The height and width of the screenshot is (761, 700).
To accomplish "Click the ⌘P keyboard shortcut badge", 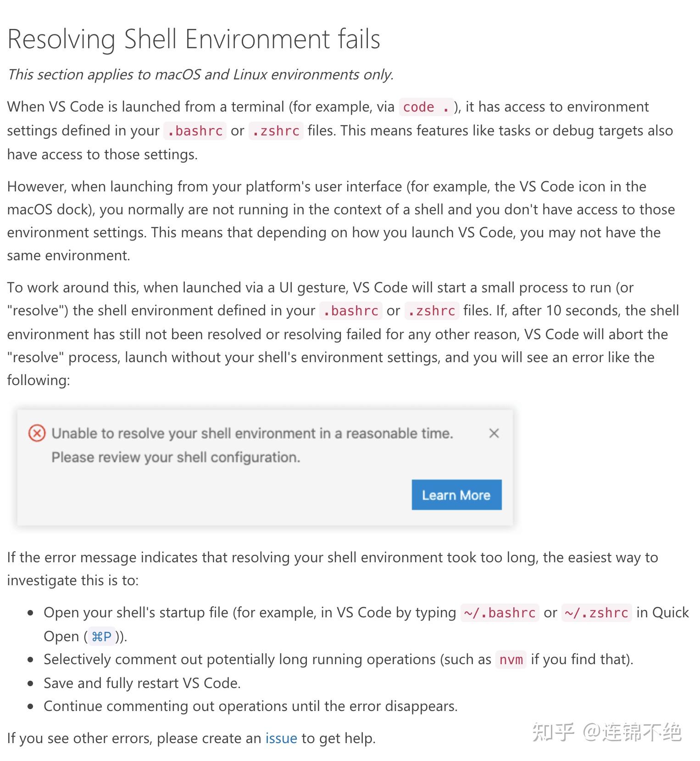I will [101, 637].
